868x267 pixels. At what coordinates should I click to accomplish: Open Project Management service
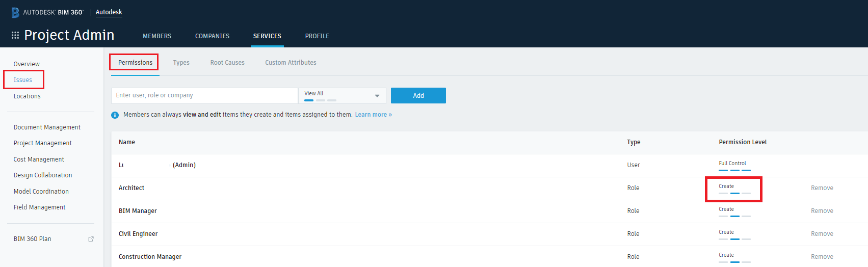click(x=43, y=143)
